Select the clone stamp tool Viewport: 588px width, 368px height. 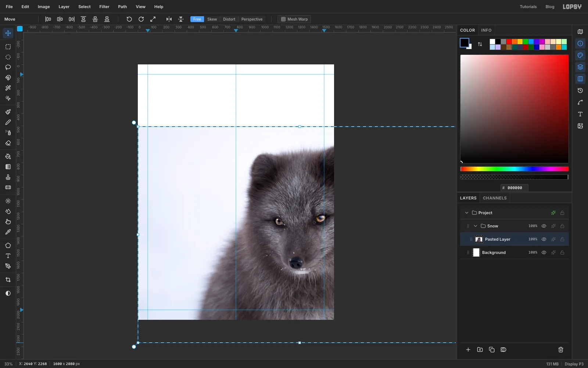pos(8,177)
